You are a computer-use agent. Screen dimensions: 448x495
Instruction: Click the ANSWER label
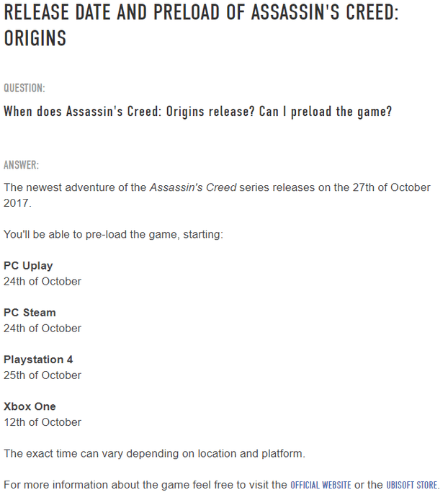(x=22, y=165)
